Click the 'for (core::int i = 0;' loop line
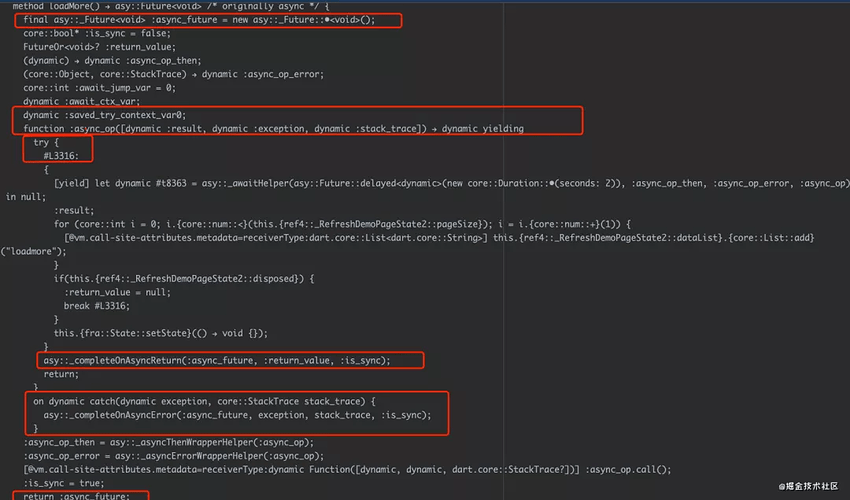 [x=342, y=224]
